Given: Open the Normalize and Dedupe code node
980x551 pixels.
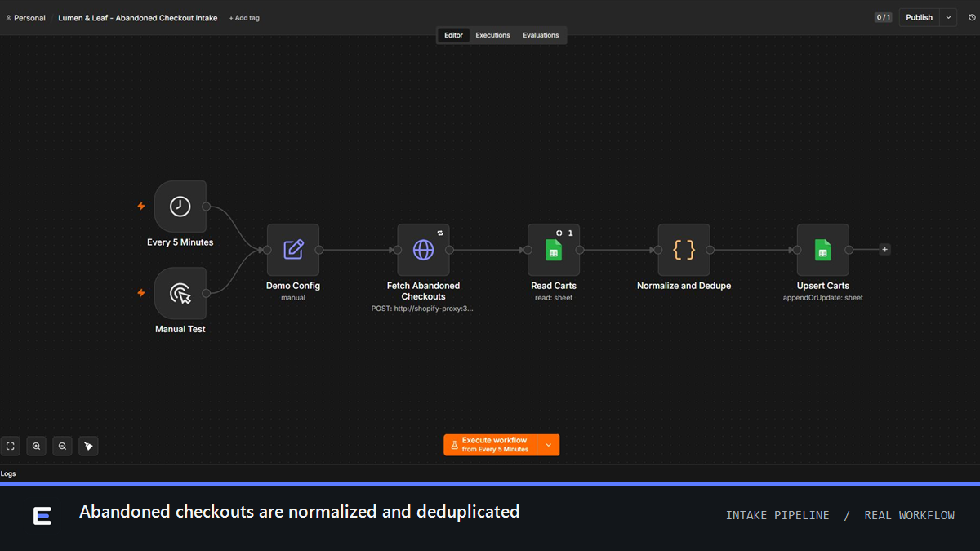Looking at the screenshot, I should (684, 250).
